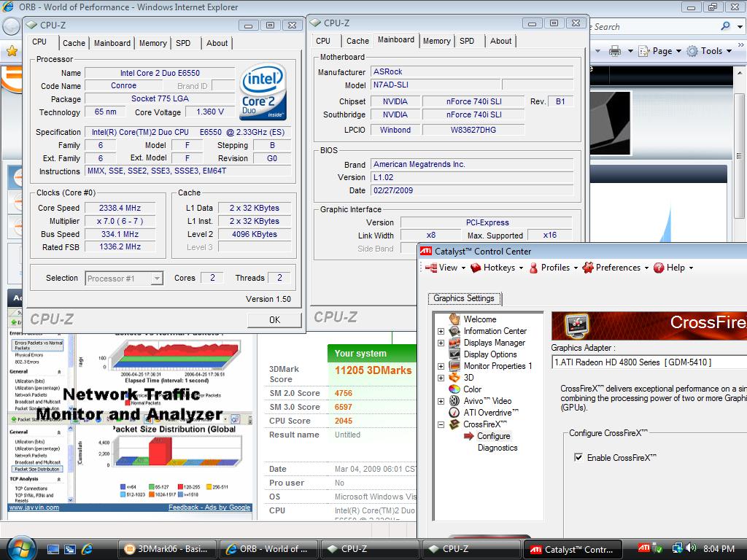Click the 3D settings icon

coord(454,378)
